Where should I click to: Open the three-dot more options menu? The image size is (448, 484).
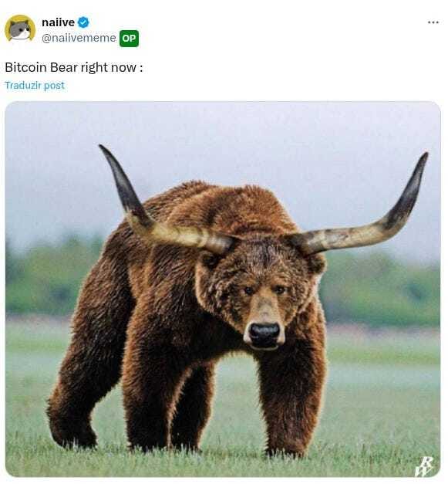coord(433,22)
